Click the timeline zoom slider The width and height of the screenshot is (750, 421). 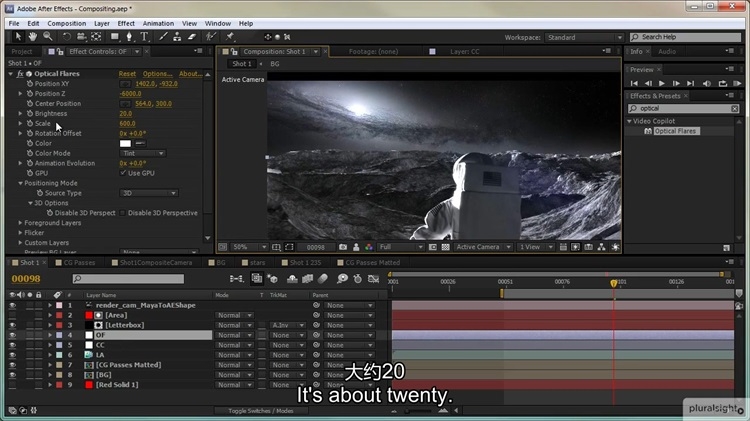point(419,411)
